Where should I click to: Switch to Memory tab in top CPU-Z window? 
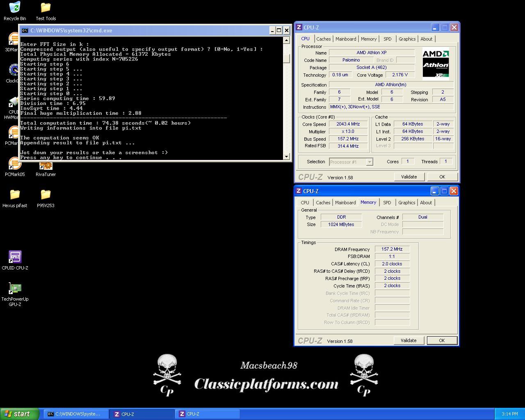(369, 39)
